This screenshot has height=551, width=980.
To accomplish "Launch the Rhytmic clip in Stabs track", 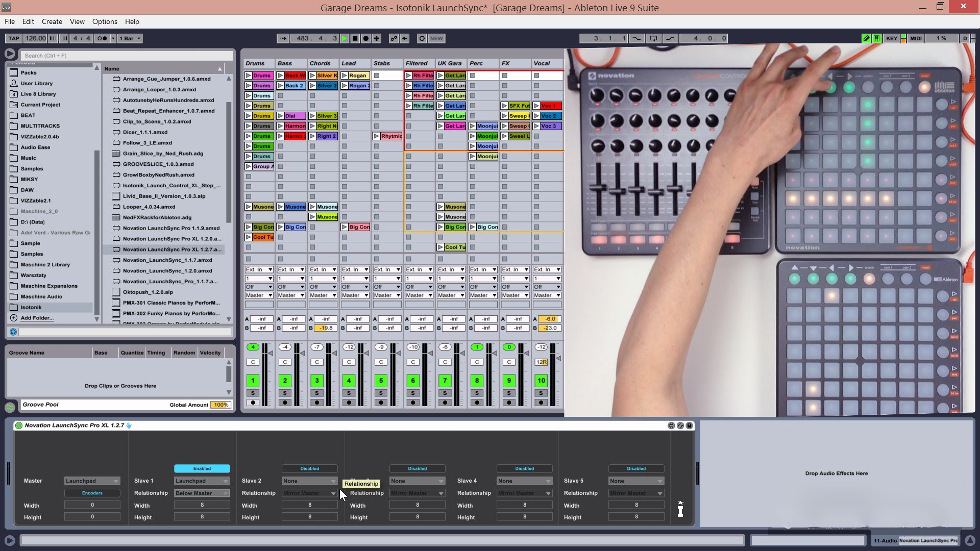I will tap(377, 136).
